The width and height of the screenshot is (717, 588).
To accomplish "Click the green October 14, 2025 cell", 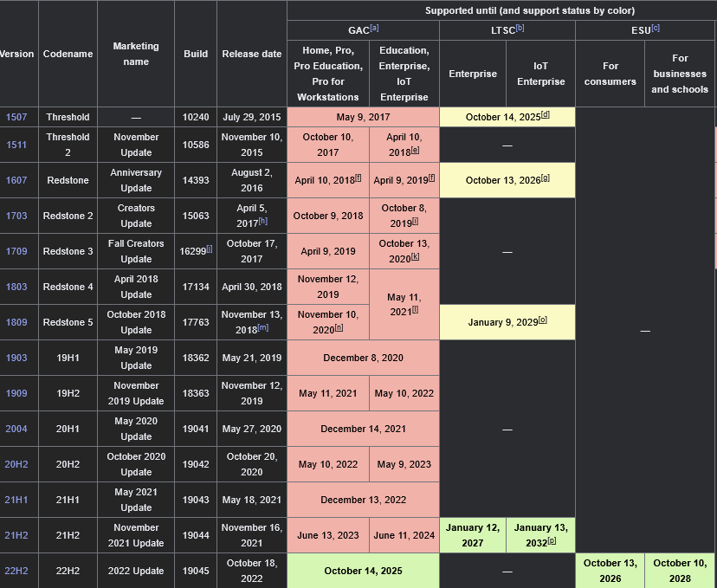I will coord(362,571).
